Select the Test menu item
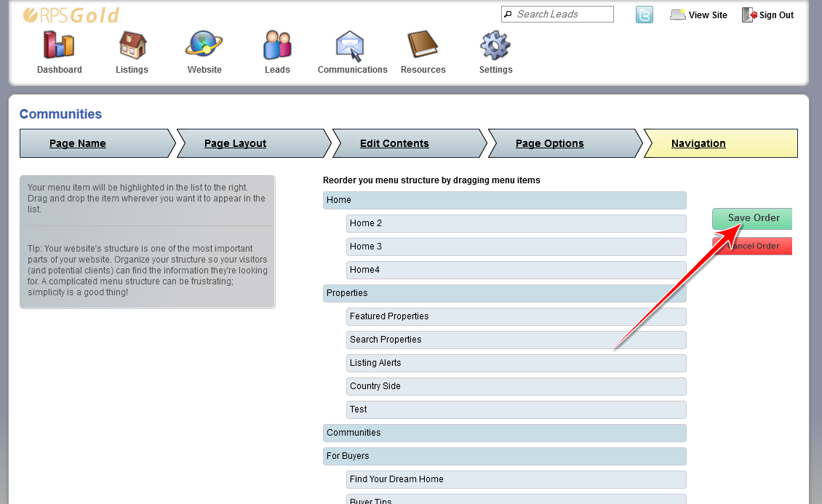Viewport: 822px width, 504px height. [516, 409]
